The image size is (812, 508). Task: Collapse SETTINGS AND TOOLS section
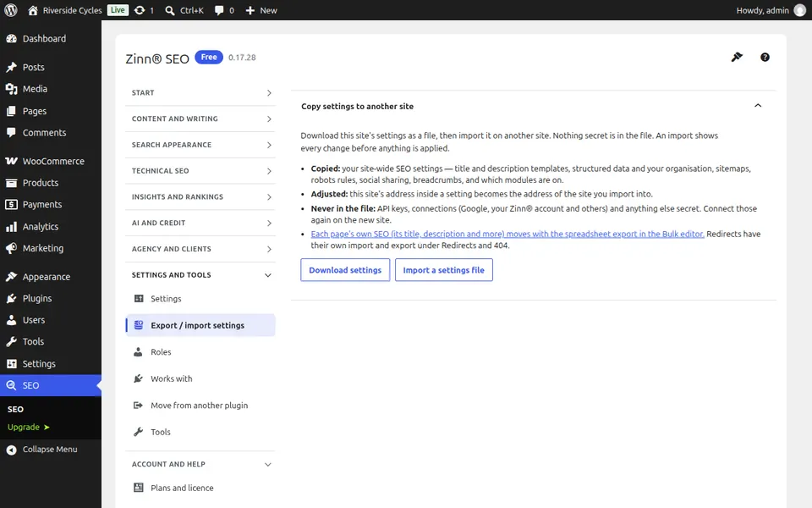(x=200, y=274)
